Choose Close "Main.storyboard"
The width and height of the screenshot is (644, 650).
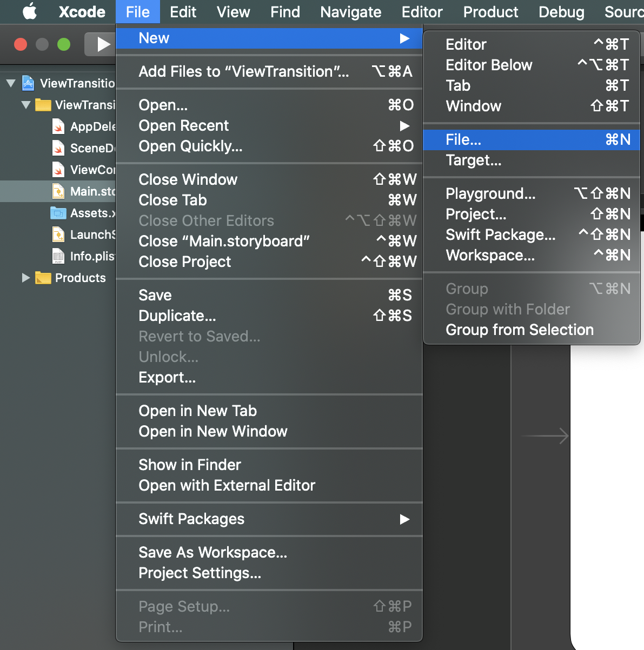pos(269,241)
